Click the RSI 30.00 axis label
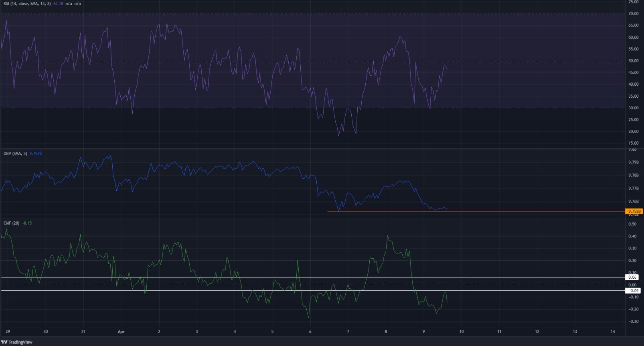Image resolution: width=644 pixels, height=346 pixels. tap(633, 108)
